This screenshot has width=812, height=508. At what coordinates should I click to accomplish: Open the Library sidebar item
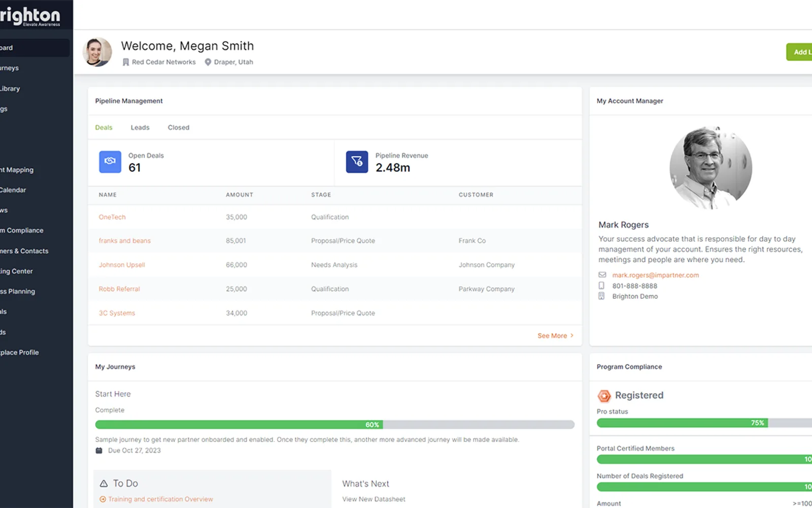pos(10,88)
